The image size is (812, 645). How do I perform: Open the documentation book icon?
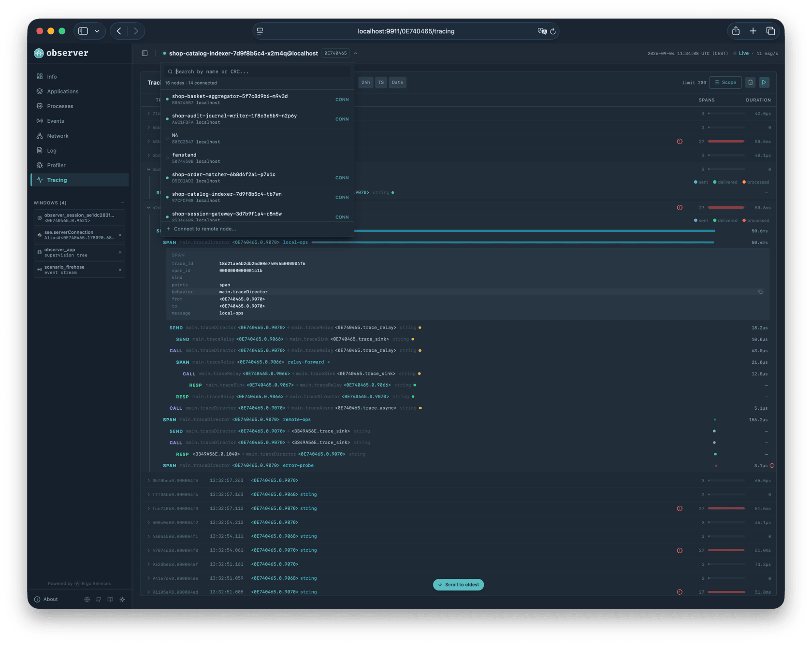(x=110, y=599)
